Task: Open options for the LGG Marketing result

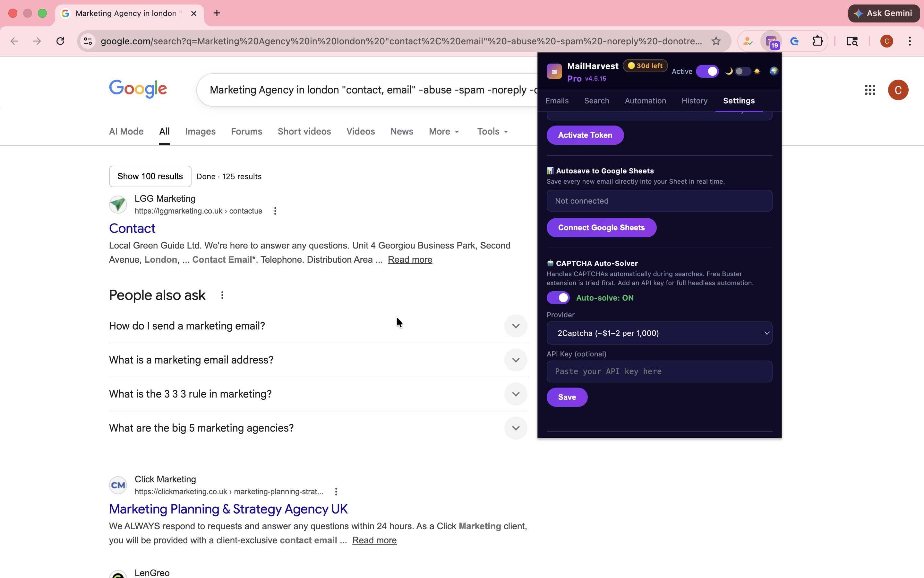Action: [275, 211]
